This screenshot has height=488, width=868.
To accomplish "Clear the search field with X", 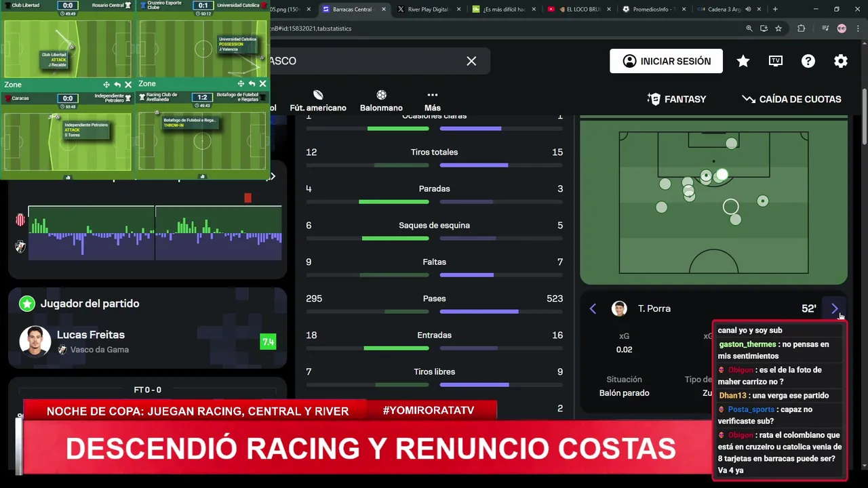I will pos(471,61).
